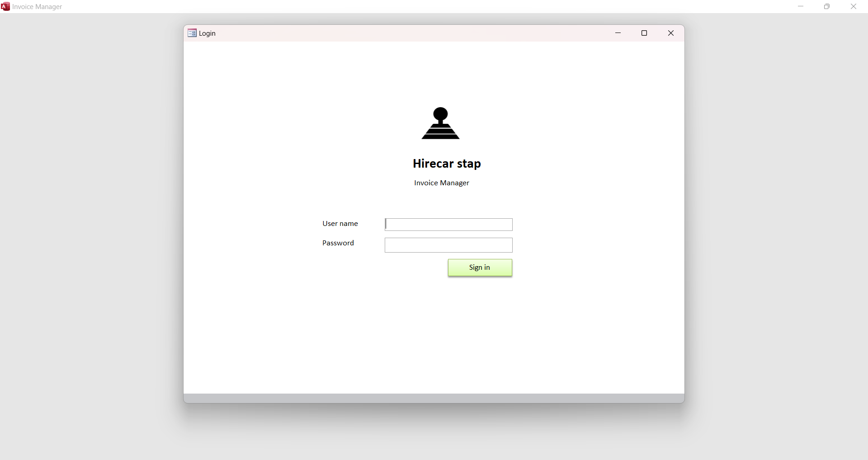The width and height of the screenshot is (868, 460).
Task: Close the Invoice Manager main window
Action: click(854, 6)
